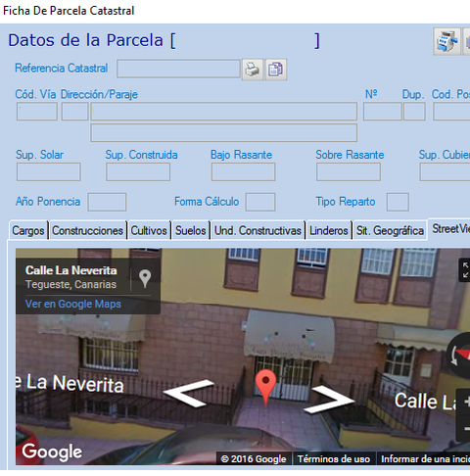Click the Referencia Catastral input field
This screenshot has width=470, height=476.
click(x=178, y=69)
